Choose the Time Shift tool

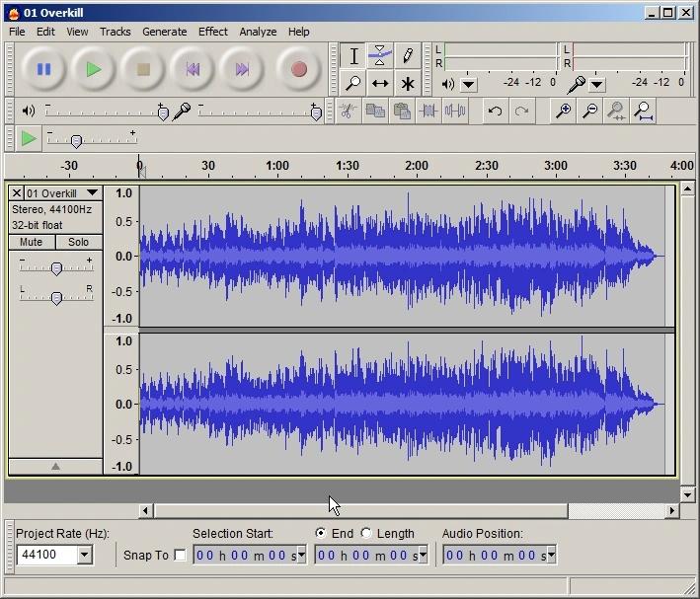pyautogui.click(x=380, y=84)
